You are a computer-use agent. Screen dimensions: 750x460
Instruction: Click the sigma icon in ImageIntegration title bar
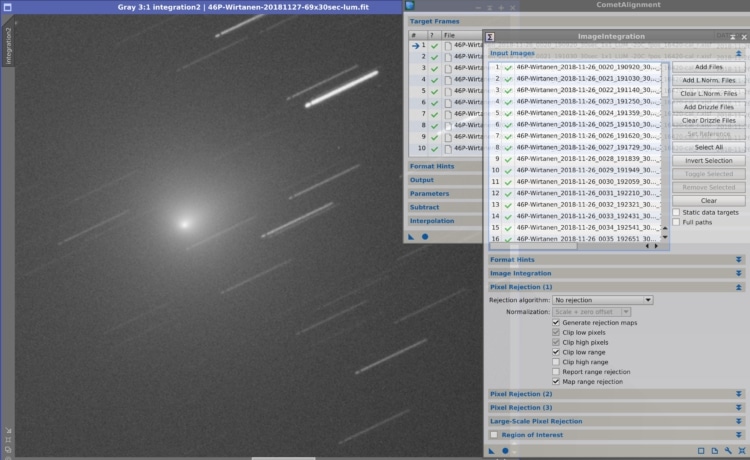490,37
